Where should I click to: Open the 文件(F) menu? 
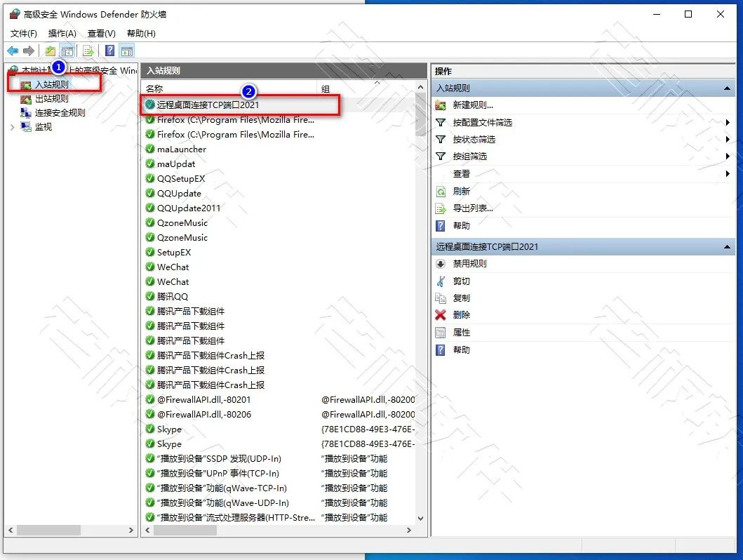pyautogui.click(x=24, y=34)
